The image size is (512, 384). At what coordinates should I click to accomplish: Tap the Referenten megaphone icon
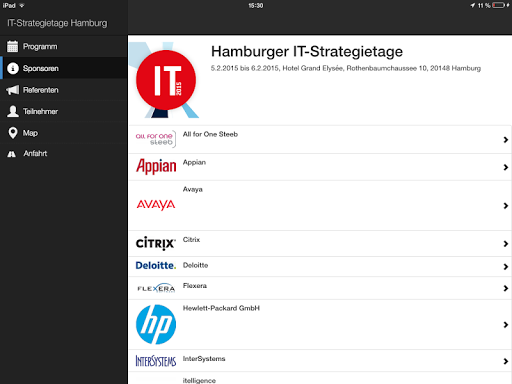click(x=13, y=90)
